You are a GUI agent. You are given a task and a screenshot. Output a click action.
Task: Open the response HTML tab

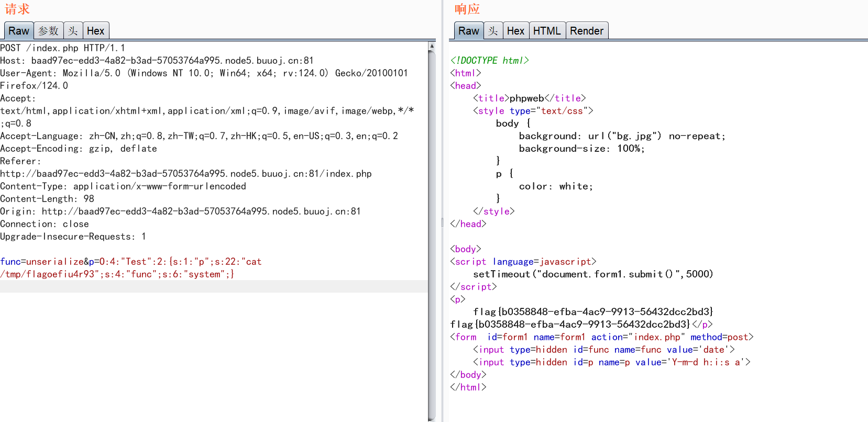[547, 31]
